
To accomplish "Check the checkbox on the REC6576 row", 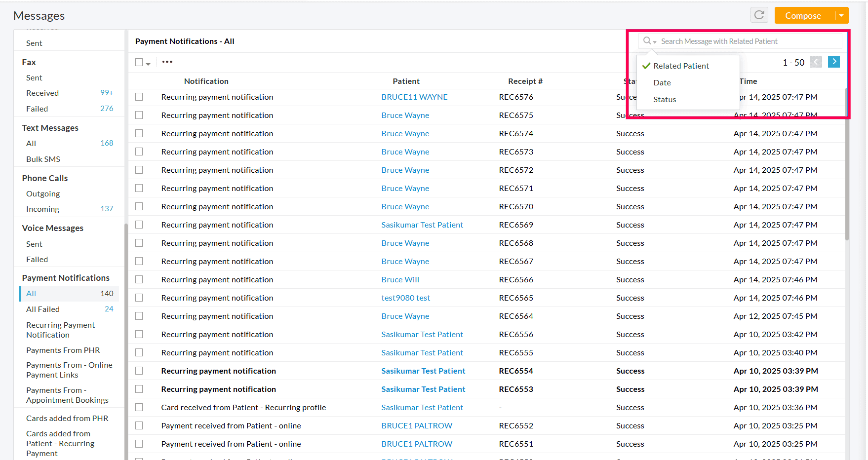I will pos(139,97).
